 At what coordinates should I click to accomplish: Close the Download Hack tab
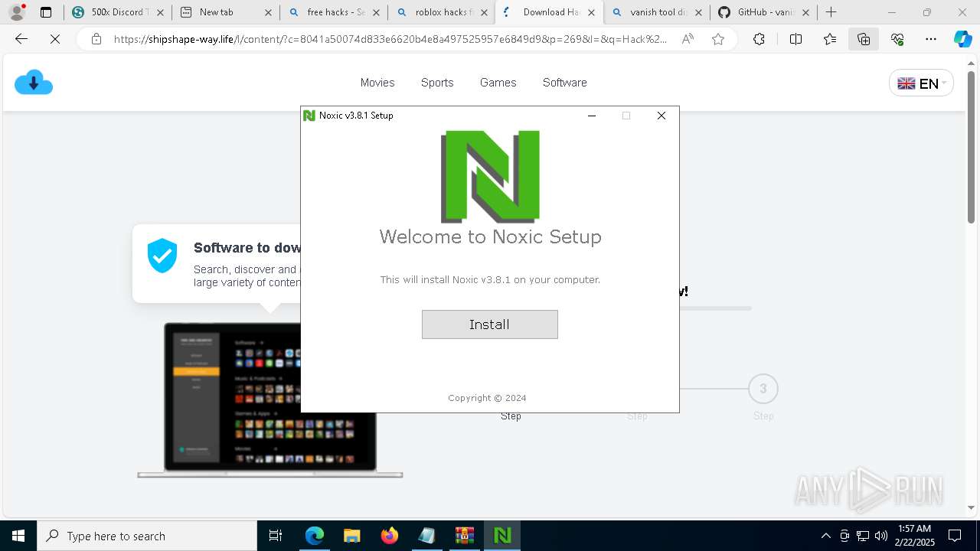(x=591, y=12)
